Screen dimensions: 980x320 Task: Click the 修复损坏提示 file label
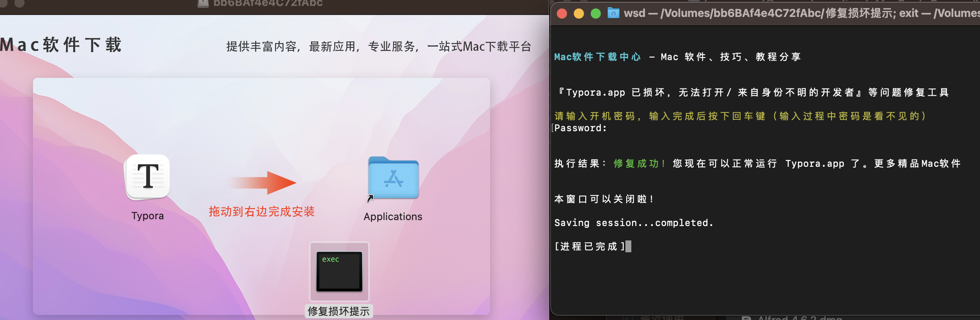coord(339,311)
